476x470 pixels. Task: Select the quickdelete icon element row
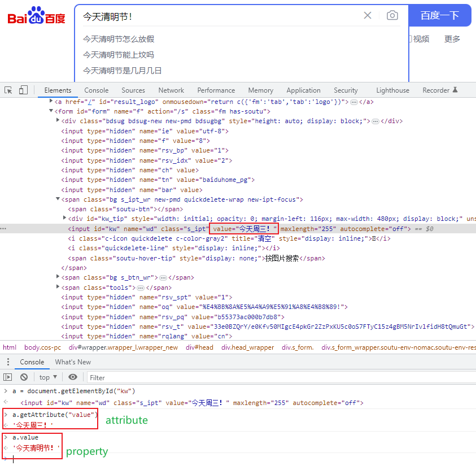(x=229, y=238)
